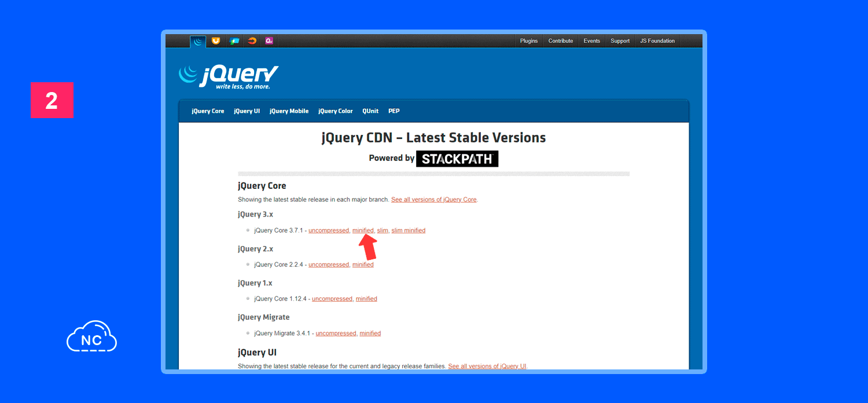The image size is (868, 403).
Task: Open the Plugins link in top bar
Action: click(x=529, y=41)
